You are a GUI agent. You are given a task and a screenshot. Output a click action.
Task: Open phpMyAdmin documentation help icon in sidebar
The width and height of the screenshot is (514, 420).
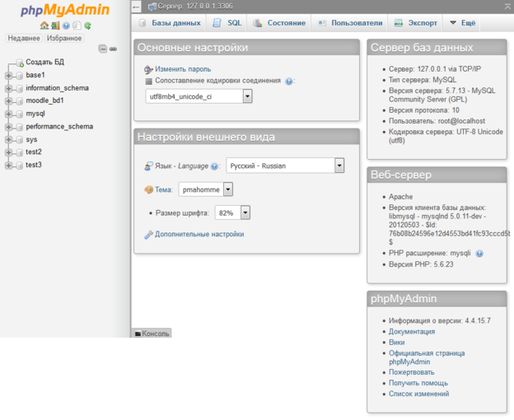pyautogui.click(x=66, y=26)
